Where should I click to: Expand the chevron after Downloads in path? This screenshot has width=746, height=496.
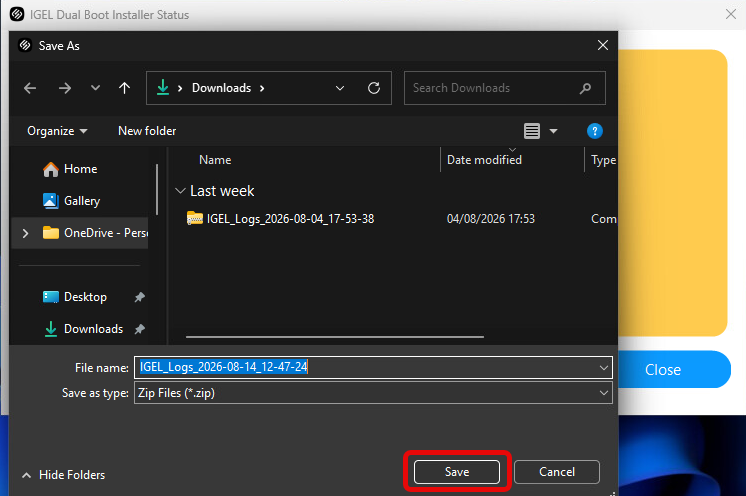tap(262, 88)
